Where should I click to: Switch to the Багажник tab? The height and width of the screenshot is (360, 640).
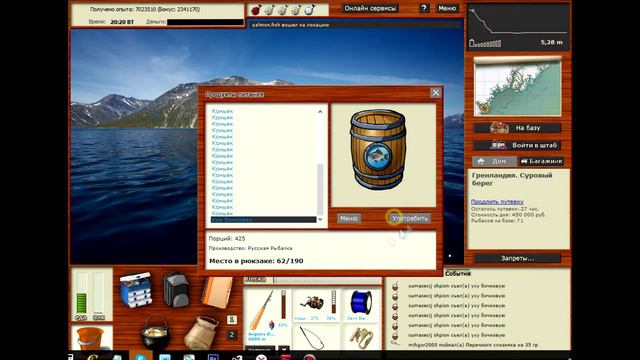[541, 161]
